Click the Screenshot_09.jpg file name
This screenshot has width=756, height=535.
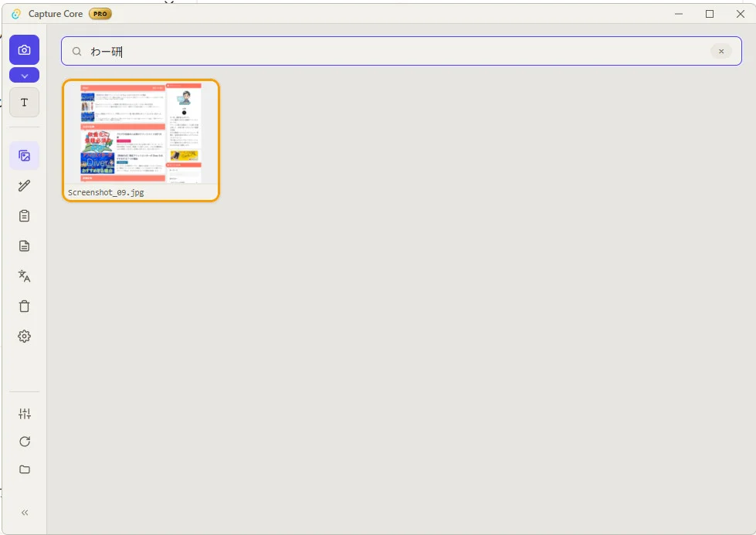106,192
